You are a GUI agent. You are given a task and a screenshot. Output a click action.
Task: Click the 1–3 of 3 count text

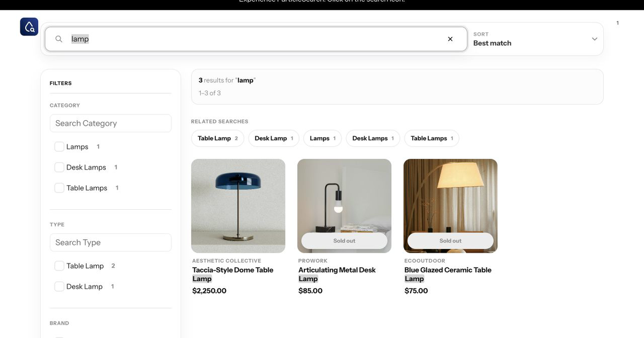(x=210, y=93)
